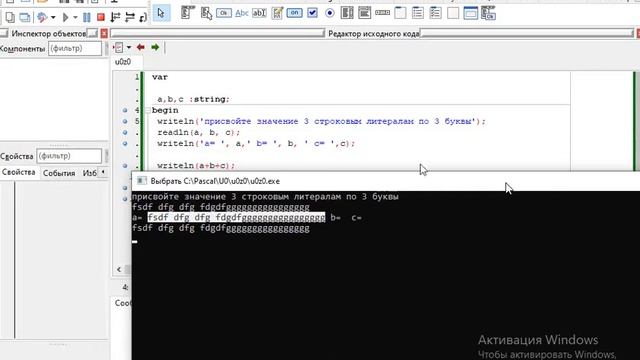Open the View Forms list icon
The height and width of the screenshot is (360, 640).
(24, 17)
